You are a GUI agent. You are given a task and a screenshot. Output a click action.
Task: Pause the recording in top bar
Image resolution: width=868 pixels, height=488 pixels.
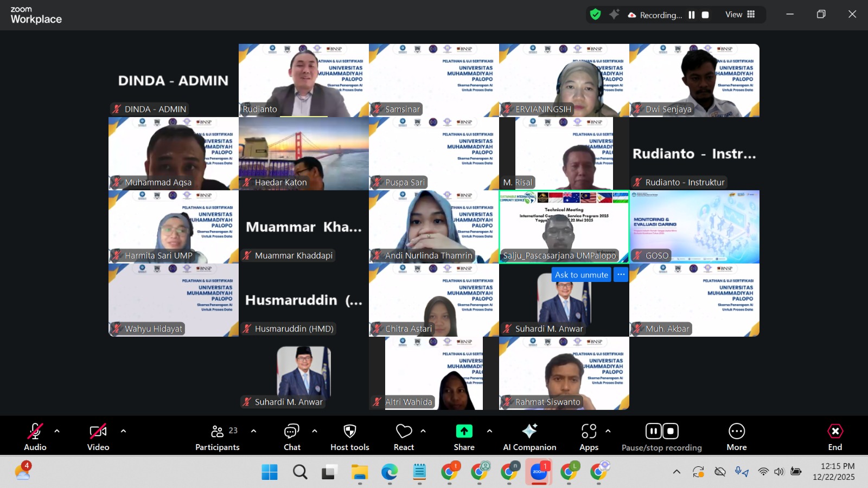pyautogui.click(x=692, y=15)
